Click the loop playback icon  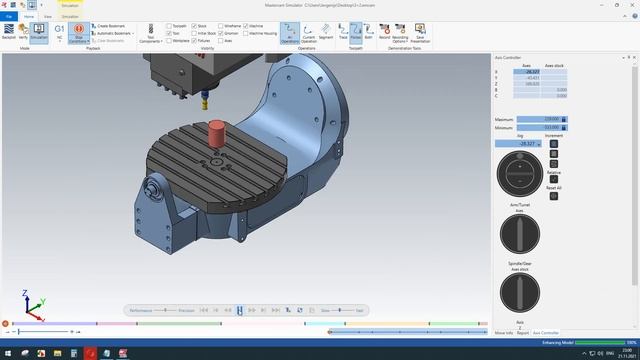click(x=300, y=310)
